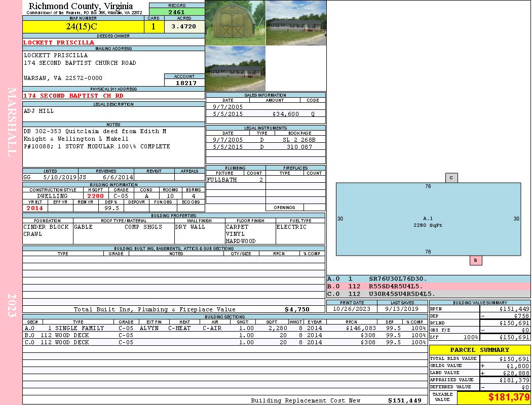
Task: Select the gray C deck box in sketch
Action: [x=451, y=178]
